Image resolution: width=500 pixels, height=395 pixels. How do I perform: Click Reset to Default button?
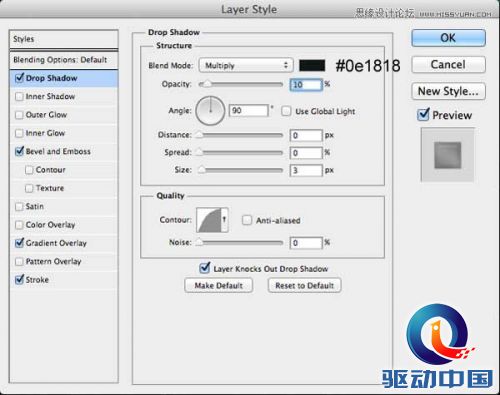(304, 285)
